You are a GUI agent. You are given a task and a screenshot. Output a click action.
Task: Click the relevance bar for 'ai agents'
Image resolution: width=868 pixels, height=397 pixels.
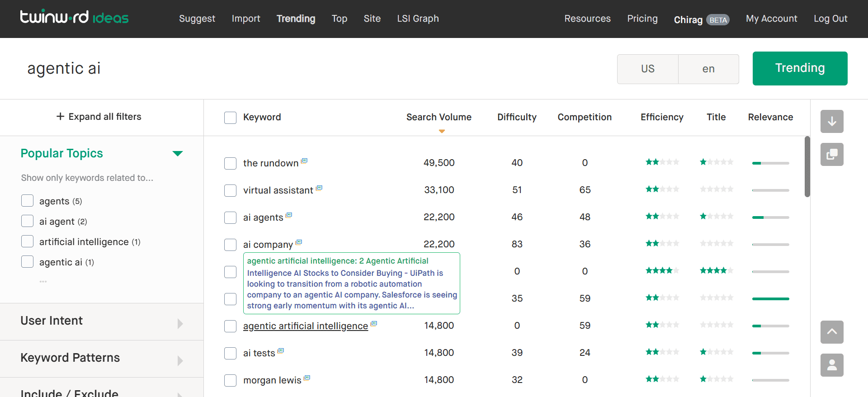[770, 217]
